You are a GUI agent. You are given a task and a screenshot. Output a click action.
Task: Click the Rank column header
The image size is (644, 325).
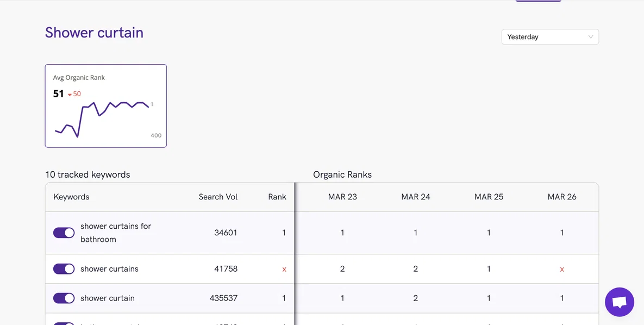point(277,197)
